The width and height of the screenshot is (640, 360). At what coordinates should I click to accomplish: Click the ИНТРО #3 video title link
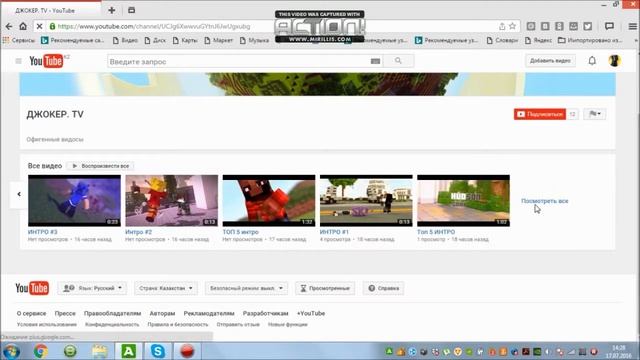pyautogui.click(x=42, y=232)
